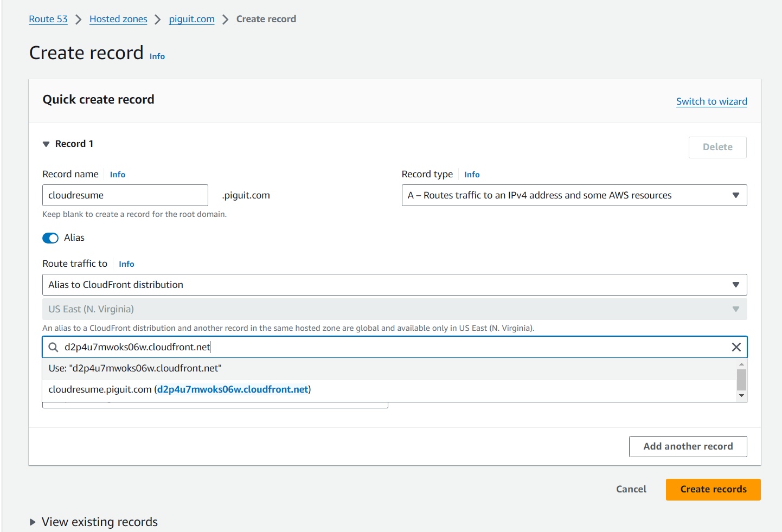Open Info link next to Record type
This screenshot has height=532, width=782.
(x=472, y=175)
